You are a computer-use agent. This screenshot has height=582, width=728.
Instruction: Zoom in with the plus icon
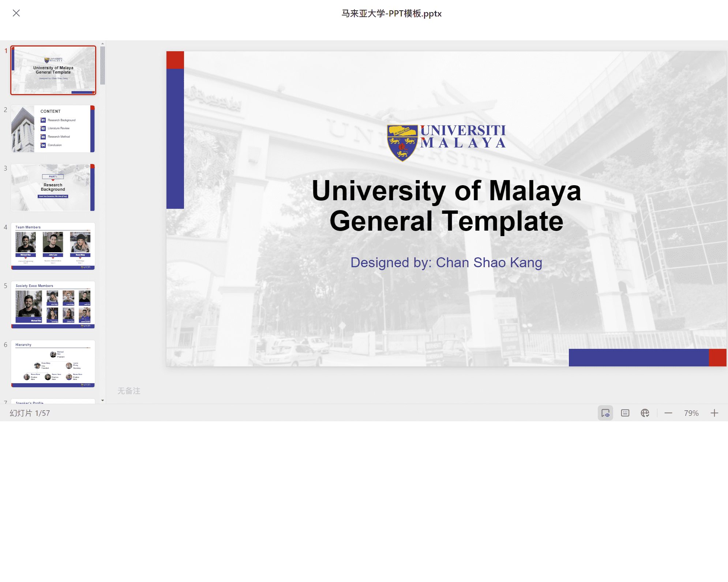click(714, 413)
